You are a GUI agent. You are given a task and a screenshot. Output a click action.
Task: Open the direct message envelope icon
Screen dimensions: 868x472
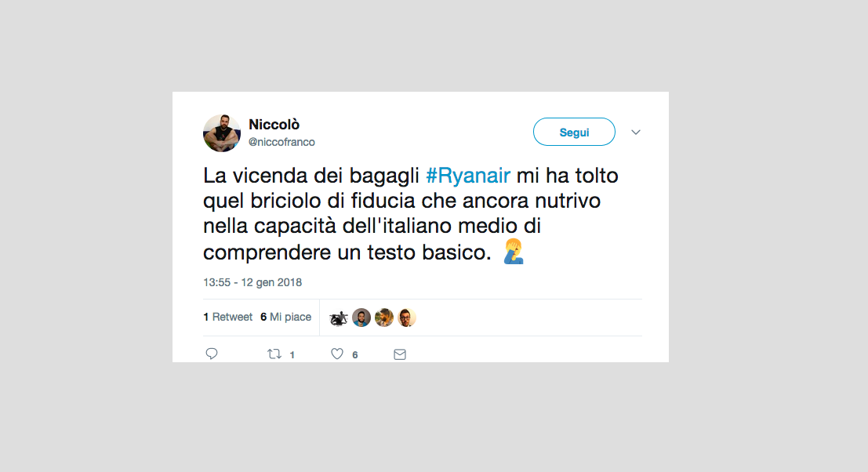400,354
